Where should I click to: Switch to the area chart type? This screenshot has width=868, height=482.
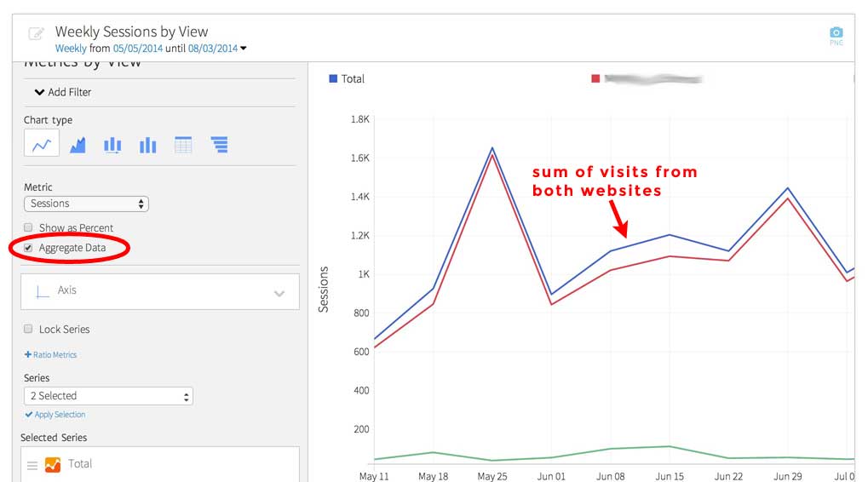(x=78, y=145)
